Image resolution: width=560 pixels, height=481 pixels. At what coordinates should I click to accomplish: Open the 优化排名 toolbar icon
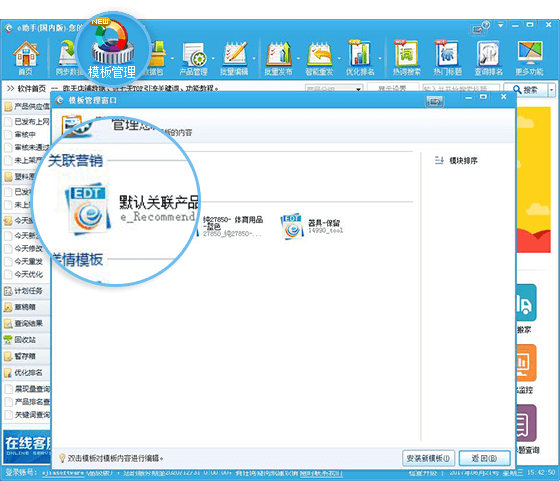(x=360, y=58)
